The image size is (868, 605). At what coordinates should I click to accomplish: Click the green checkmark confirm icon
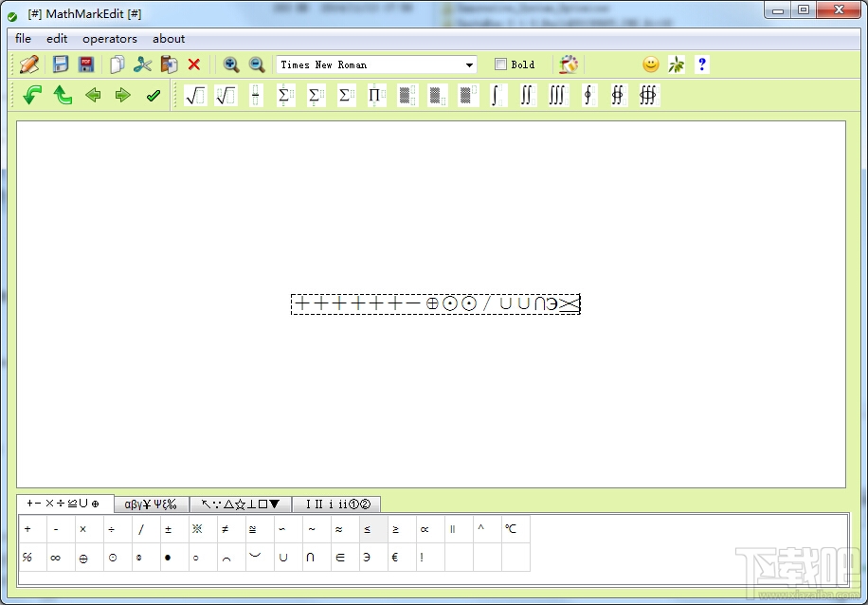coord(154,95)
